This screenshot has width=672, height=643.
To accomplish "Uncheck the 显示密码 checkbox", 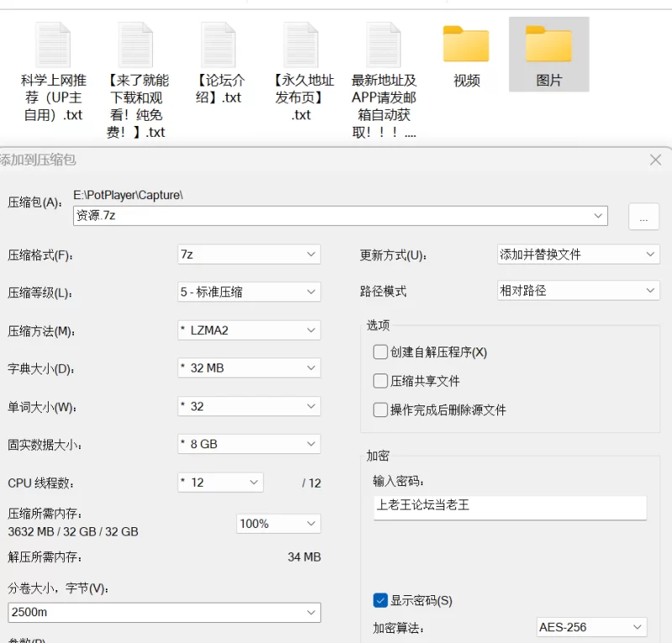I will 381,600.
